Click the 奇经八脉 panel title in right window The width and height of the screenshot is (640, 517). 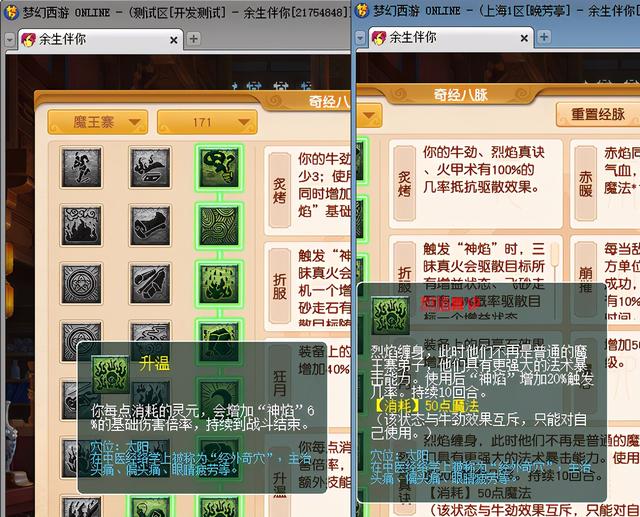(x=460, y=95)
